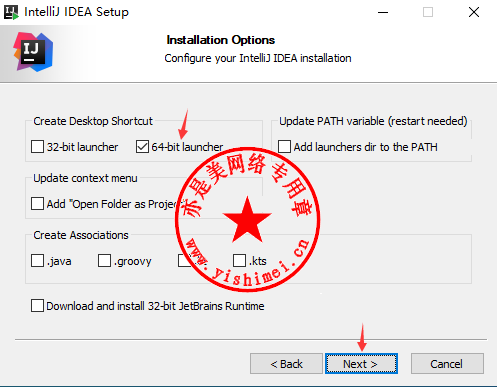Enable Add Open Folder as Project option
497x387 pixels.
tap(37, 204)
